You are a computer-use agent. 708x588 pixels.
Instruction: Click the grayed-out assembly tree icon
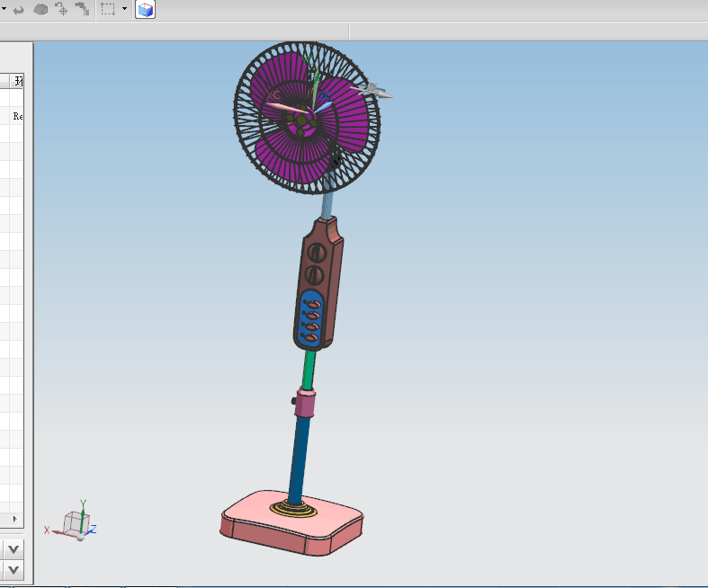pos(82,9)
